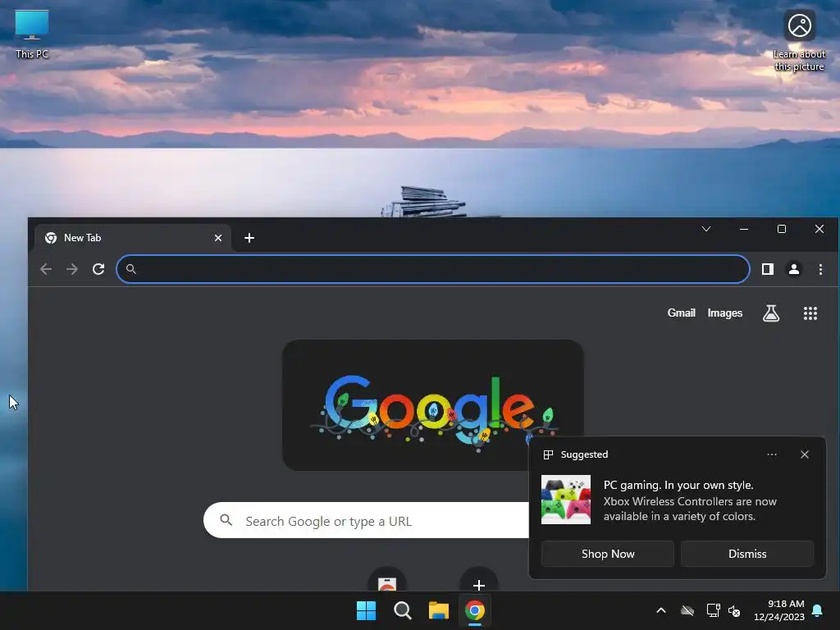Viewport: 840px width, 630px height.
Task: Open Search Labs flask icon
Action: (771, 313)
